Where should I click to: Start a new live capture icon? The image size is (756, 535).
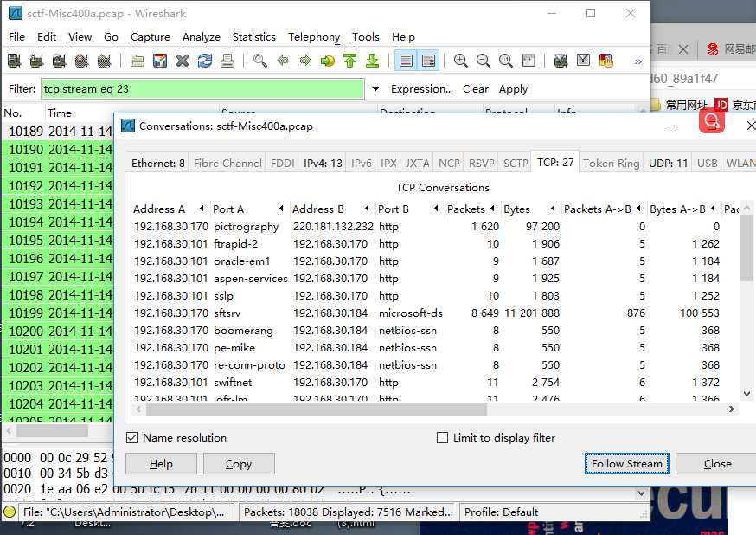click(x=60, y=61)
